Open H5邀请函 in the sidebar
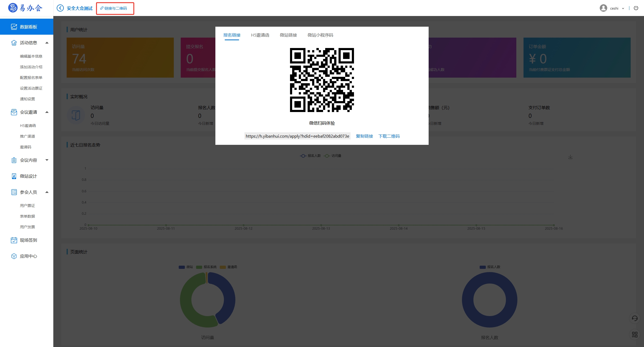Image resolution: width=644 pixels, height=347 pixels. pyautogui.click(x=28, y=126)
